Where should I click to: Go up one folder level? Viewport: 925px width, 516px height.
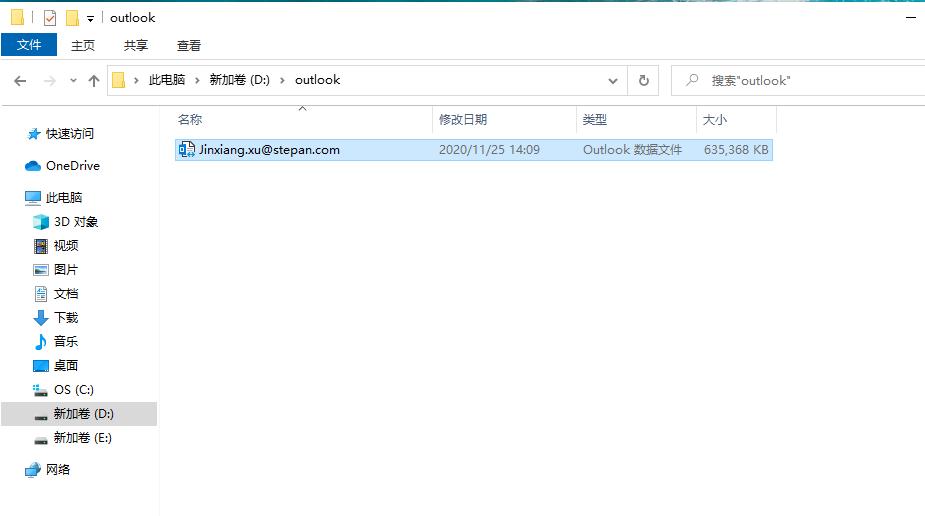click(94, 81)
